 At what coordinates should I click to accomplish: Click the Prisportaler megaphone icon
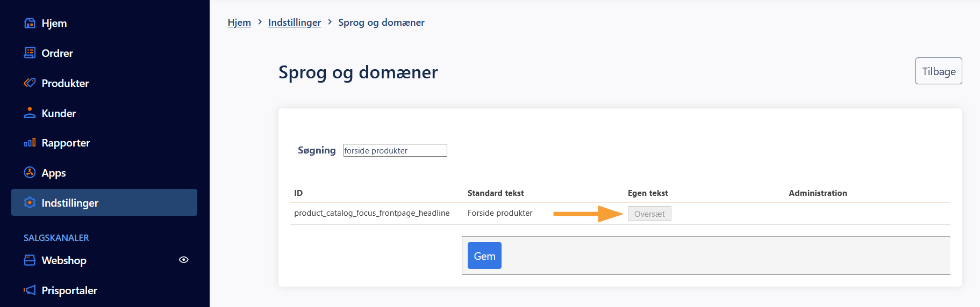pos(30,290)
